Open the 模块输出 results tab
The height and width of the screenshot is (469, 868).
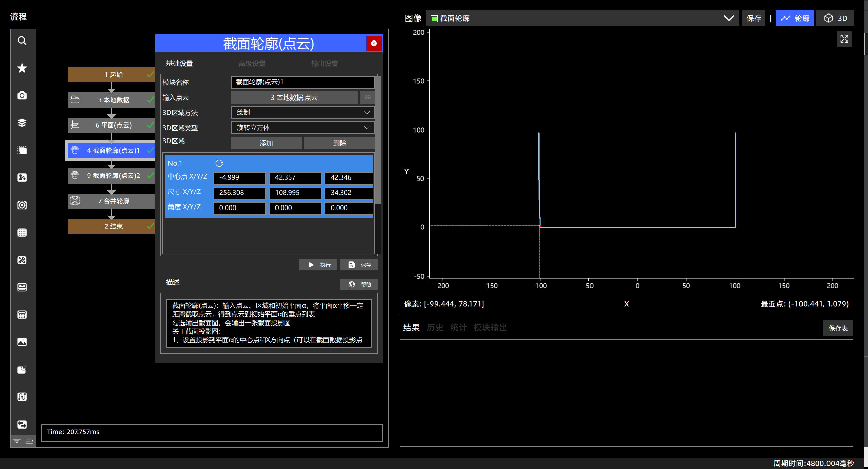(x=490, y=328)
